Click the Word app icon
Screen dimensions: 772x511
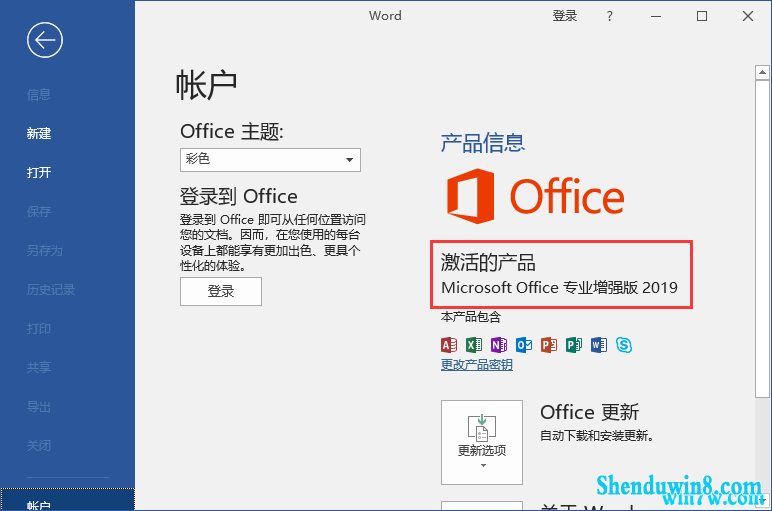pyautogui.click(x=599, y=345)
